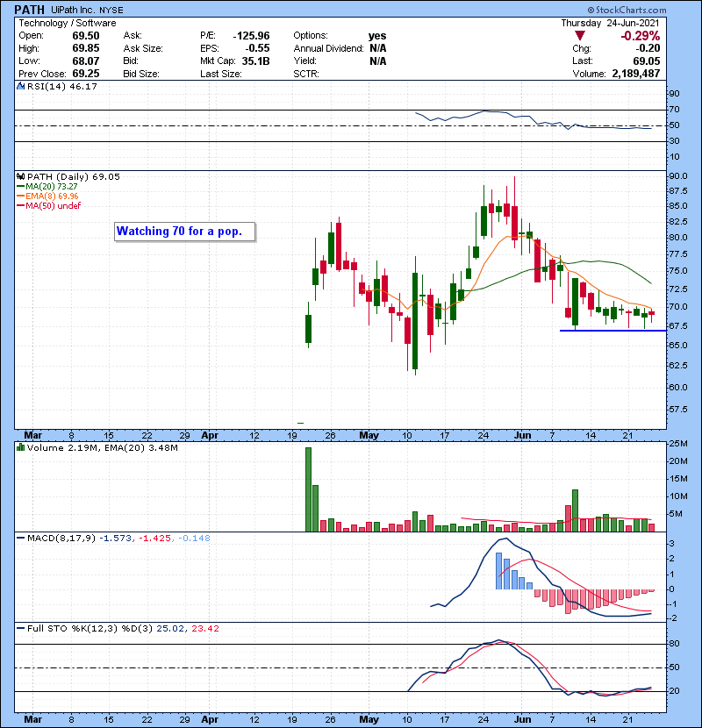
Task: Click the Open value 69.50
Action: tap(86, 36)
